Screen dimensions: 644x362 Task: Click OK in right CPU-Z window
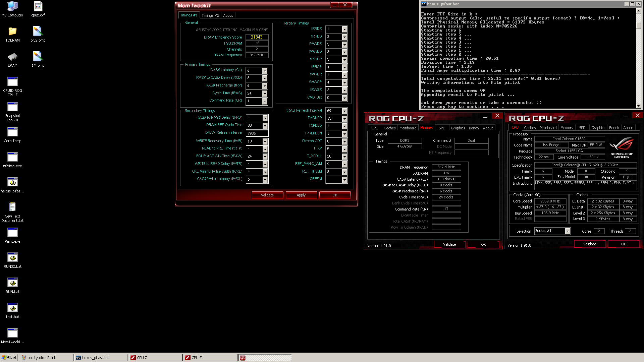click(624, 244)
